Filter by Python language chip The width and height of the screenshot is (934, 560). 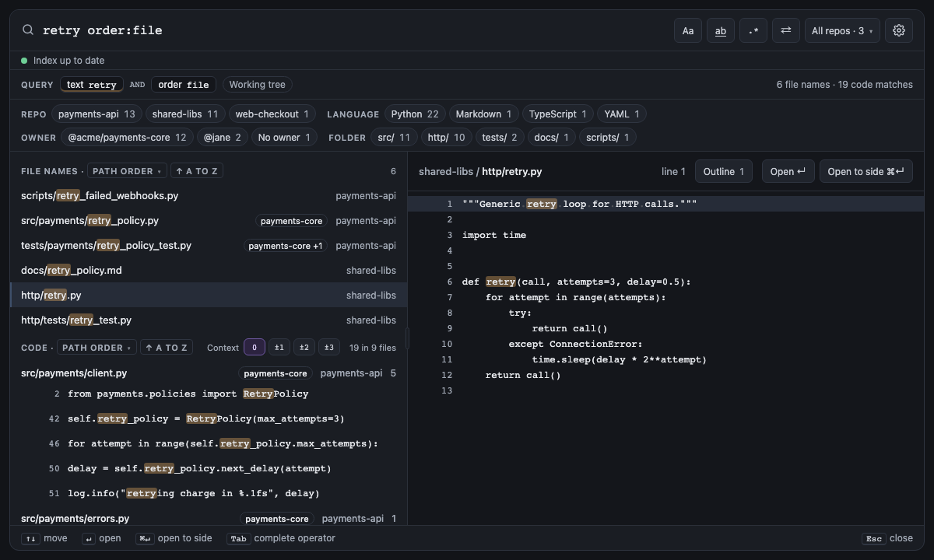(x=415, y=114)
